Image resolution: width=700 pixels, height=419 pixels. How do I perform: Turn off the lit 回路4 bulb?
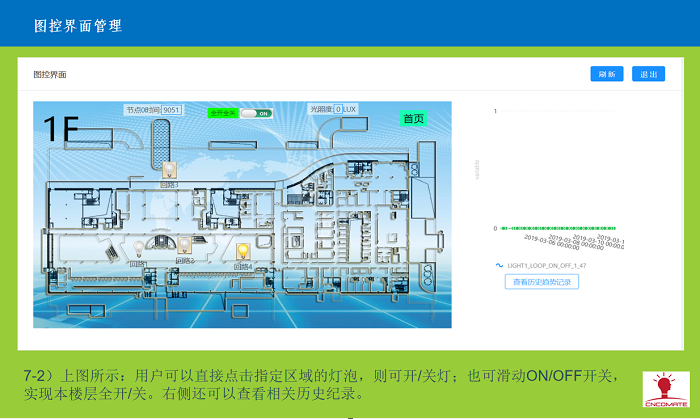pyautogui.click(x=242, y=250)
